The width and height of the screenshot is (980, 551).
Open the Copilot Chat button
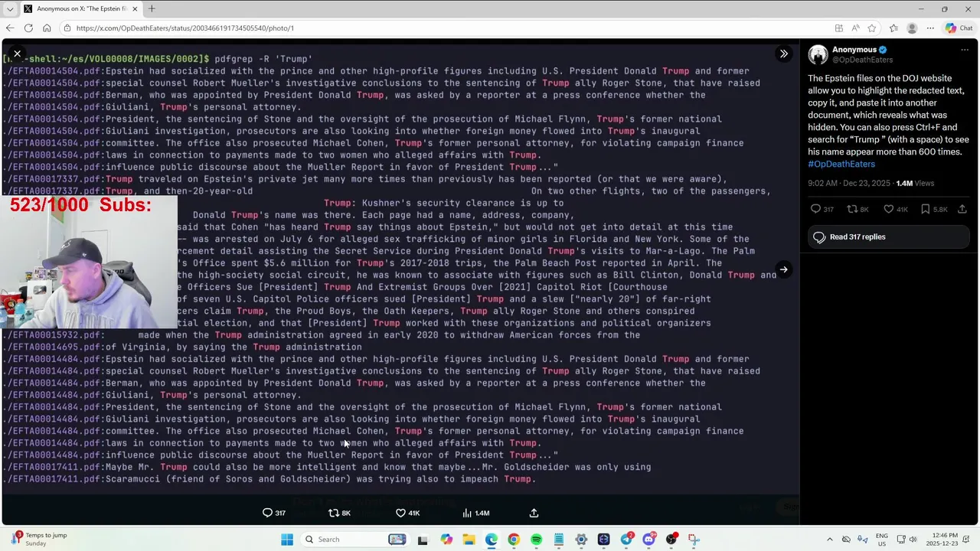(959, 28)
